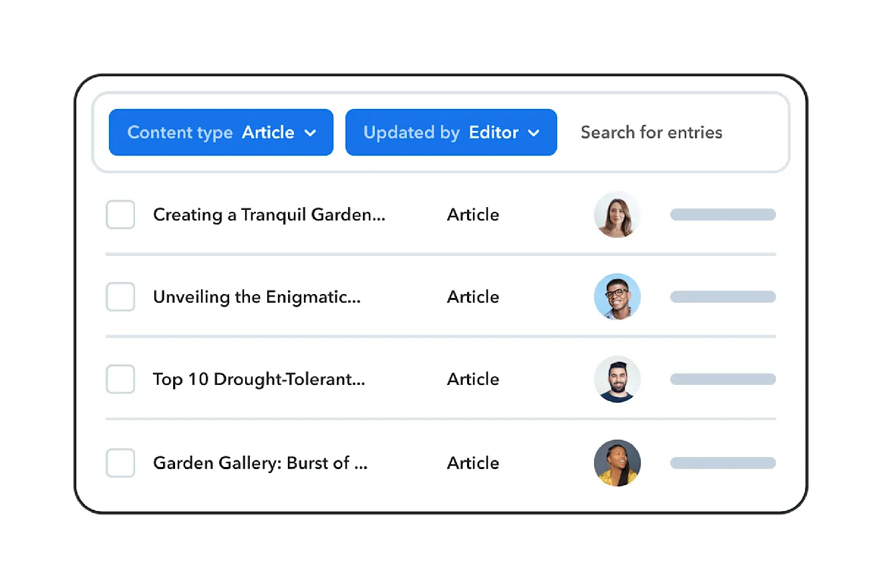Image resolution: width=882 pixels, height=588 pixels.
Task: Click the chevron arrow beside Article
Action: click(310, 133)
